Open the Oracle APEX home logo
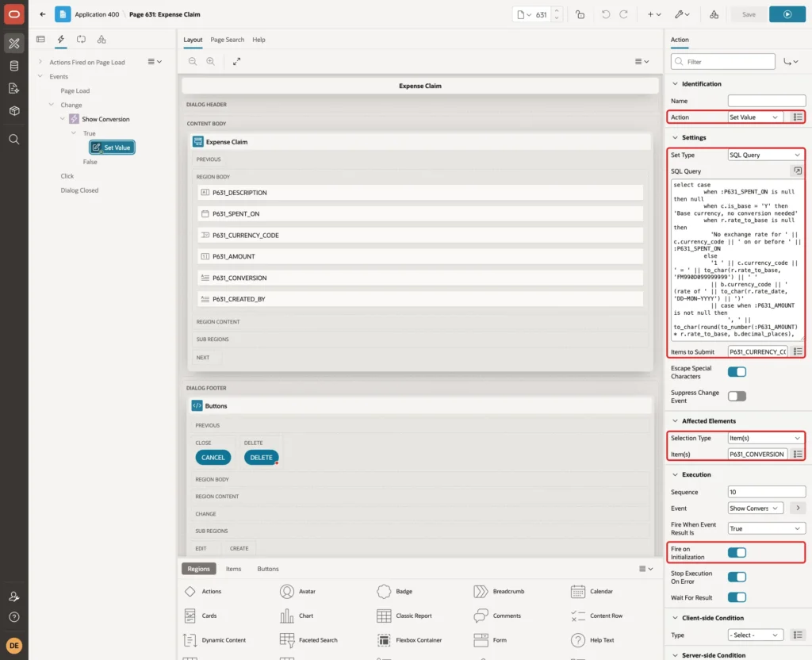Screen dimensions: 812x660 click(14, 14)
